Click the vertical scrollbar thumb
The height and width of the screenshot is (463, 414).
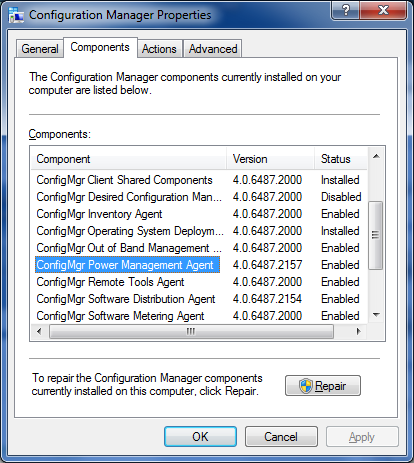click(x=376, y=235)
